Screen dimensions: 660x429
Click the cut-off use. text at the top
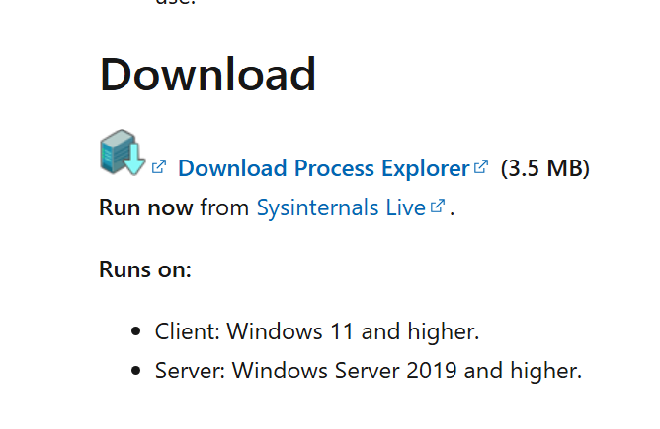click(x=176, y=2)
